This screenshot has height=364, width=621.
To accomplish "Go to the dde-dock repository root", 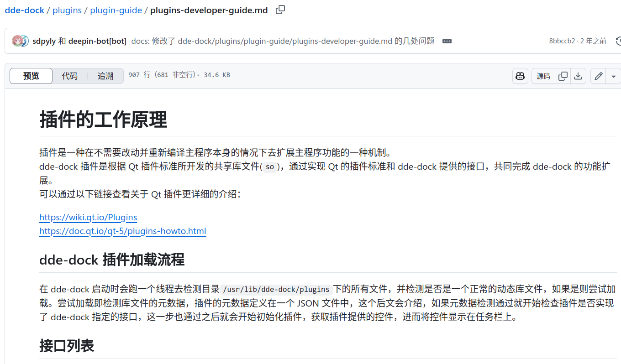I will point(25,10).
